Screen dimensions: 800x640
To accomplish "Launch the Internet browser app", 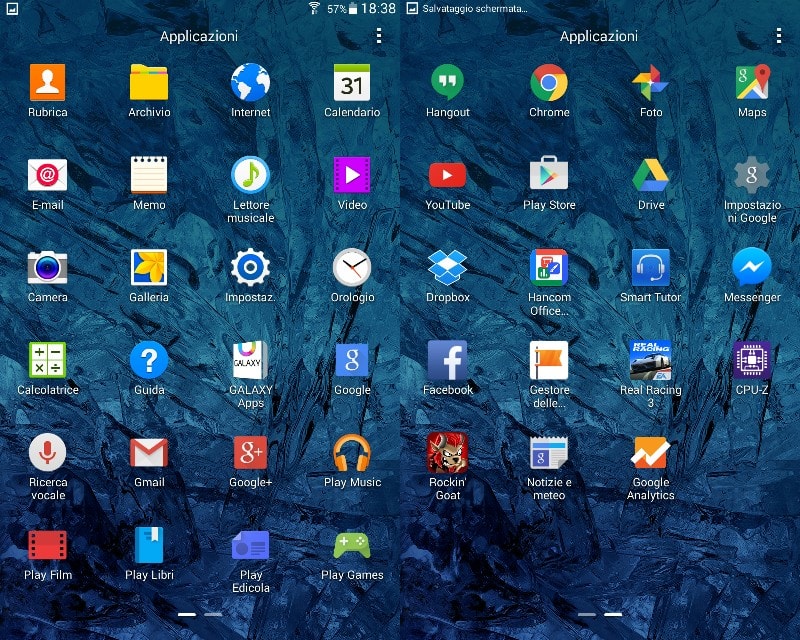I will [250, 83].
